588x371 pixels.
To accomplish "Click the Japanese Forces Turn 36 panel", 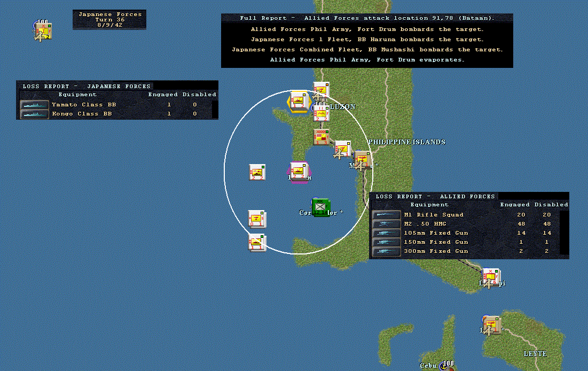I will [x=109, y=20].
